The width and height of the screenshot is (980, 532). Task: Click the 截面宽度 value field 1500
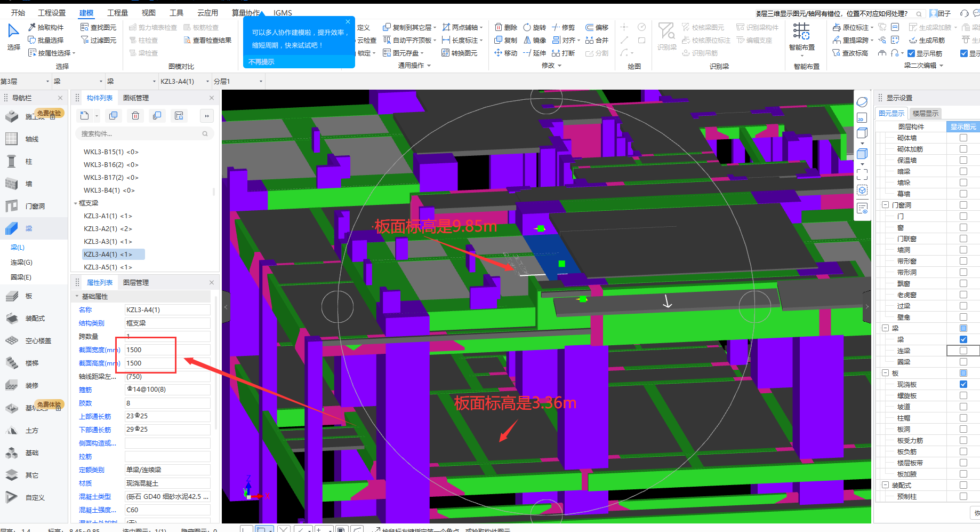[167, 350]
